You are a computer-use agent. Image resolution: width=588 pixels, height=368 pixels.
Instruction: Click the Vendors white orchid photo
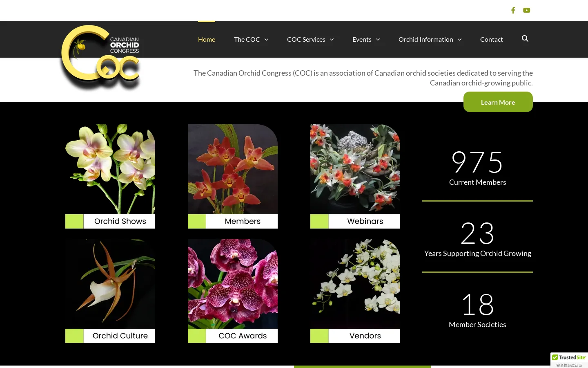(x=355, y=284)
